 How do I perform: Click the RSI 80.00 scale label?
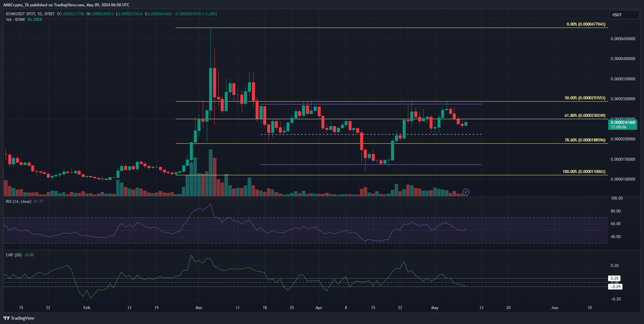tap(616, 211)
